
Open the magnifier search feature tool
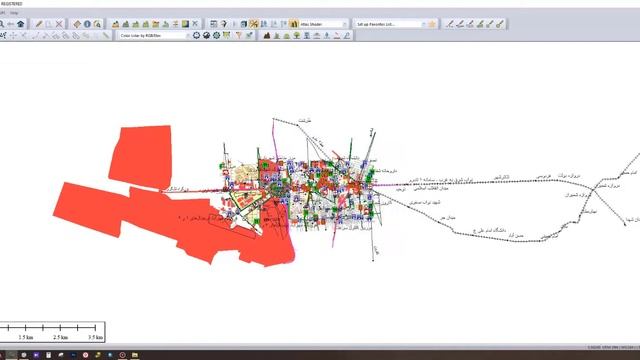pos(97,24)
